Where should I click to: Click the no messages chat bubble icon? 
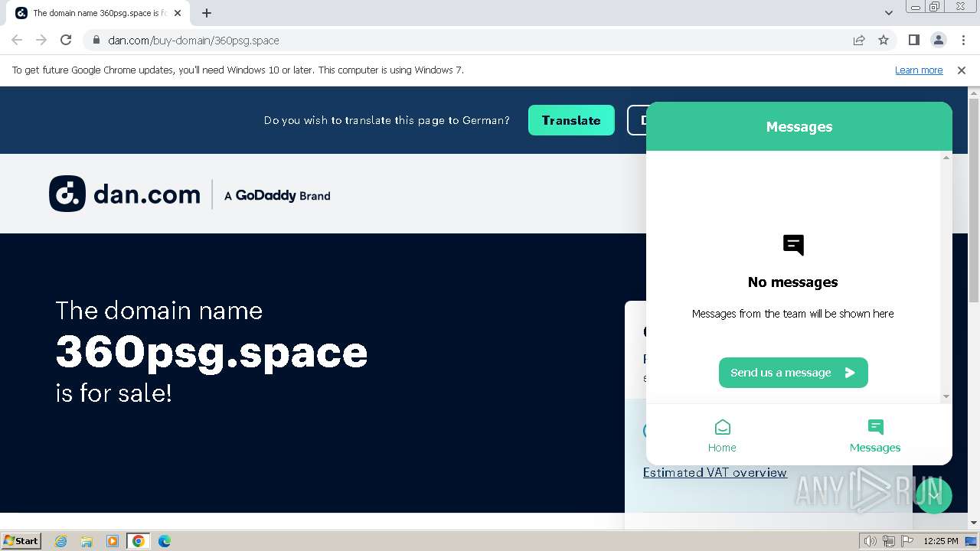(x=793, y=245)
